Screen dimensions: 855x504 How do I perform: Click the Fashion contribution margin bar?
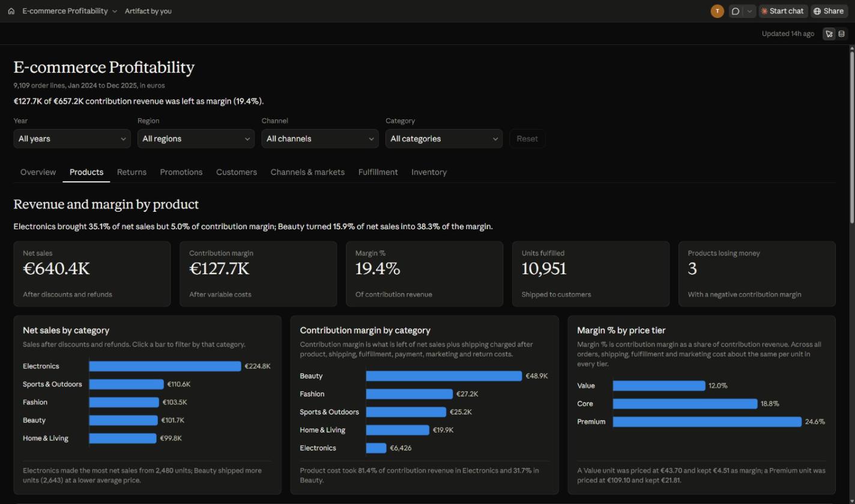(409, 394)
